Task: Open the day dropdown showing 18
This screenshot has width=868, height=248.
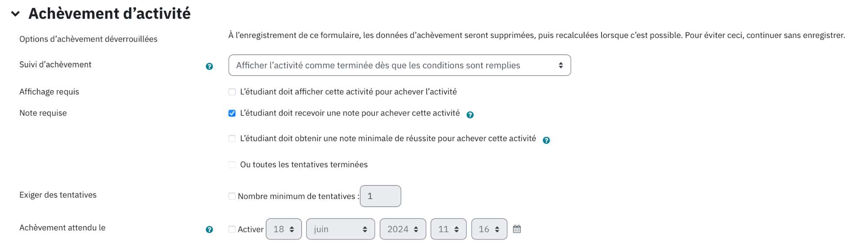Action: tap(284, 229)
